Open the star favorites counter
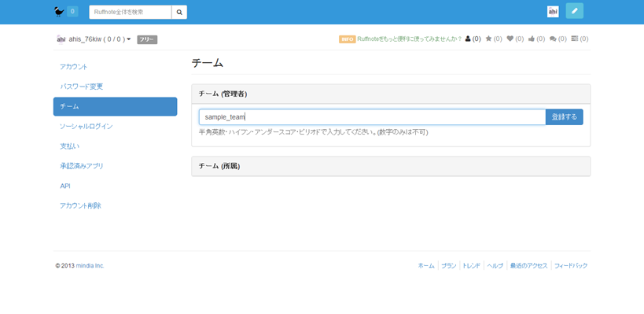This screenshot has height=314, width=644. (494, 39)
